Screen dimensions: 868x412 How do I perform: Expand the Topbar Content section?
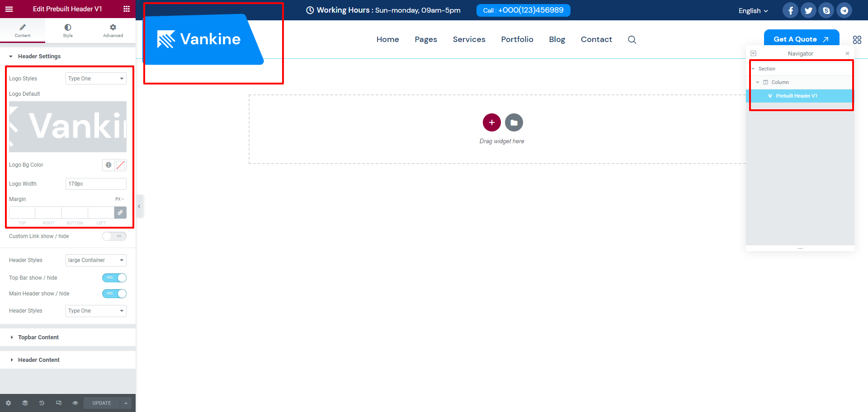[x=38, y=337]
